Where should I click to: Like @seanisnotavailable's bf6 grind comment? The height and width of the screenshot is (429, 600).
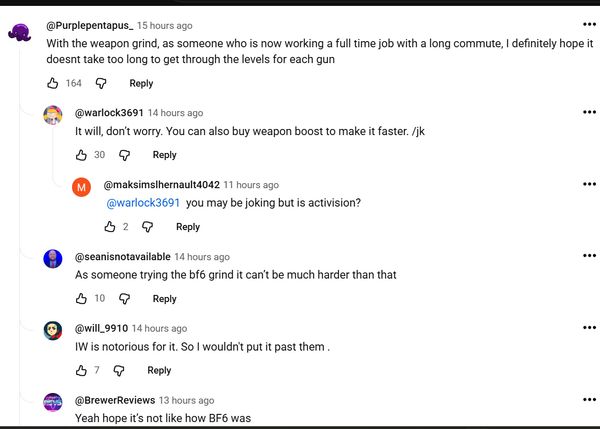[81, 299]
